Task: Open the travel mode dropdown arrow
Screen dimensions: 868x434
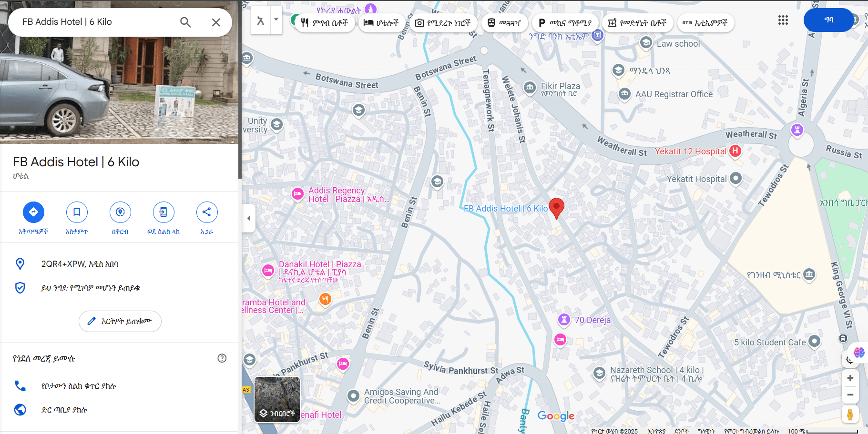Action: tap(276, 20)
